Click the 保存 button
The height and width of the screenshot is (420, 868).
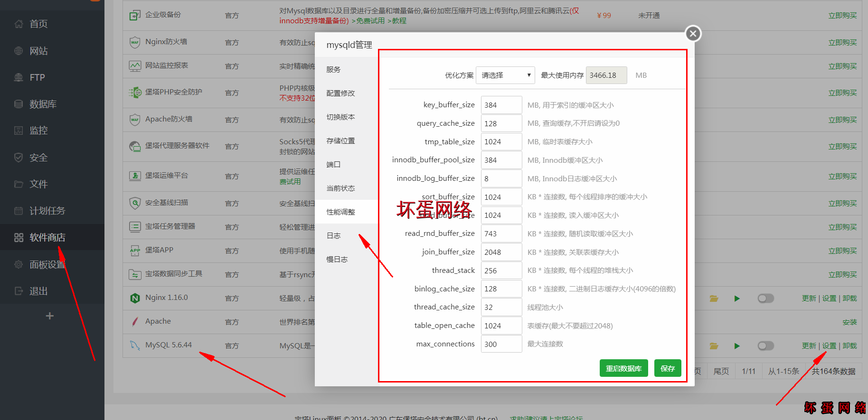coord(668,368)
